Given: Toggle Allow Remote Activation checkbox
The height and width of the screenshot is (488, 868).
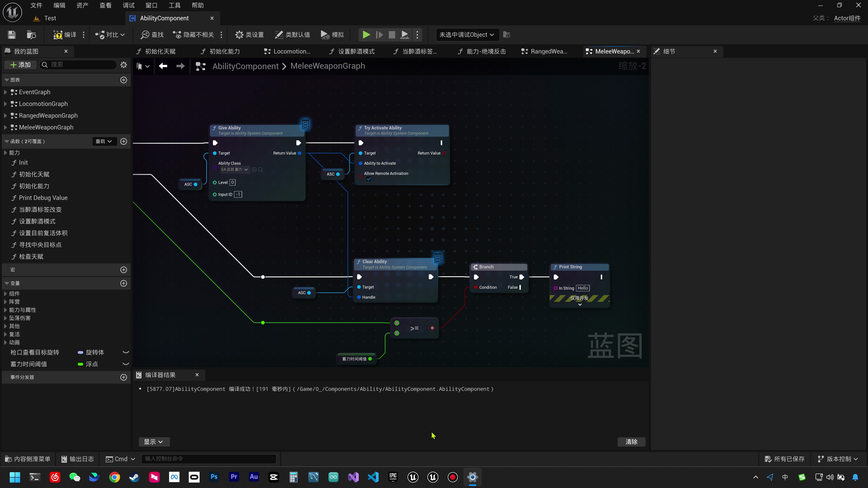Looking at the screenshot, I should pos(369,179).
